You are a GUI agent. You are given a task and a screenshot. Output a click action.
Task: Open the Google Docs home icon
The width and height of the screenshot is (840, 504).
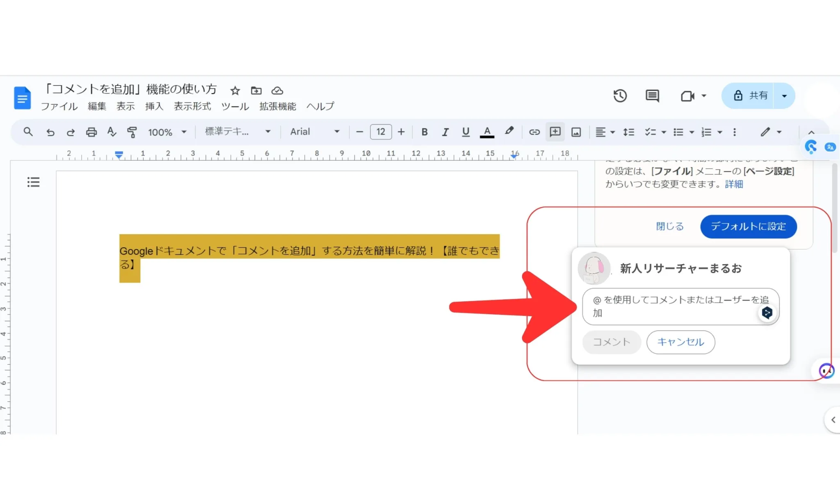22,98
